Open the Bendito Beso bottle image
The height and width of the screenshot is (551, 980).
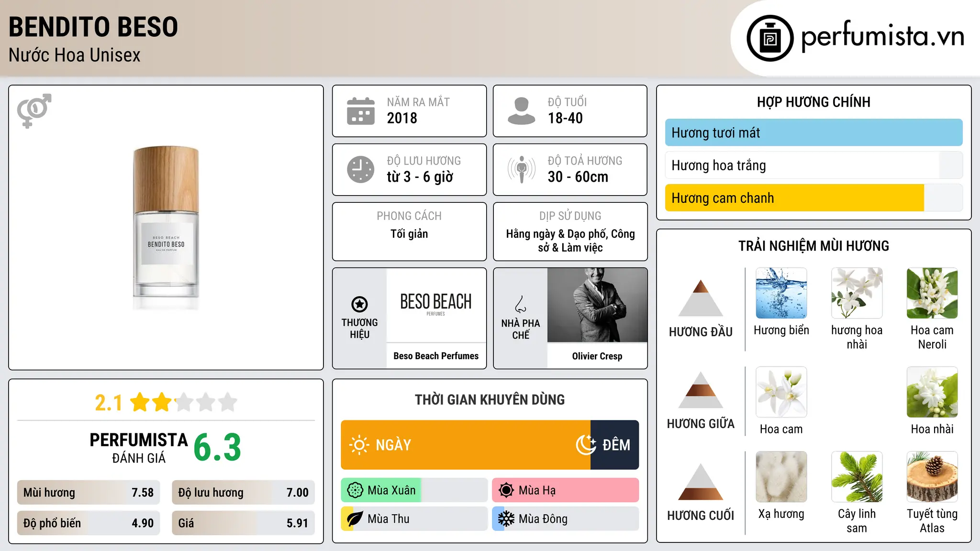click(x=166, y=228)
